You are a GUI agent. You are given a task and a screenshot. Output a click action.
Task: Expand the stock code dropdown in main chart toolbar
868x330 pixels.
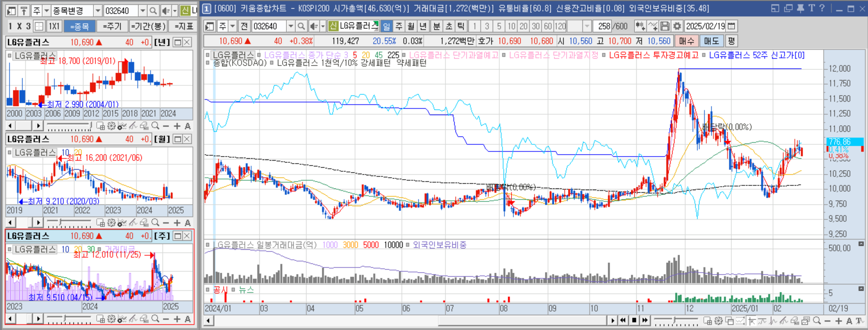coord(291,26)
